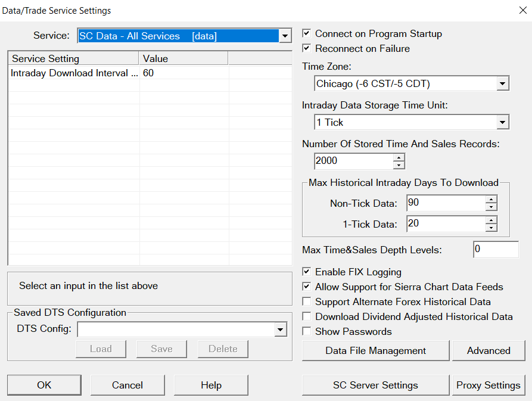Uncheck Allow Support for Sierra Chart Data Feeds
The image size is (532, 401).
coord(306,287)
